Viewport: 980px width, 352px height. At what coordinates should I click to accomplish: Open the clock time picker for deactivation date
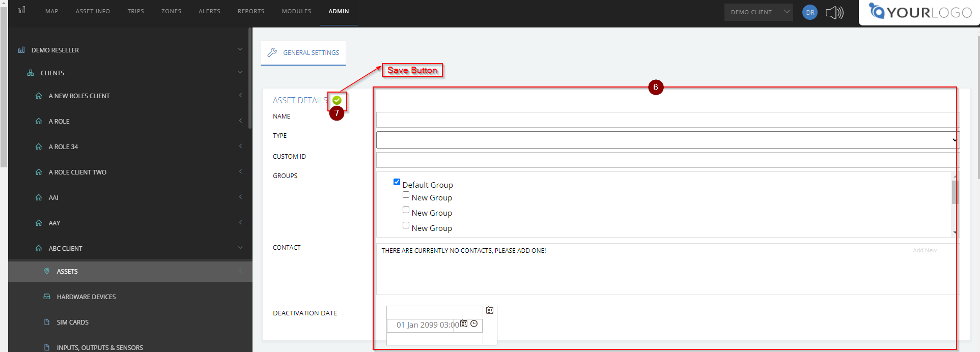[474, 324]
